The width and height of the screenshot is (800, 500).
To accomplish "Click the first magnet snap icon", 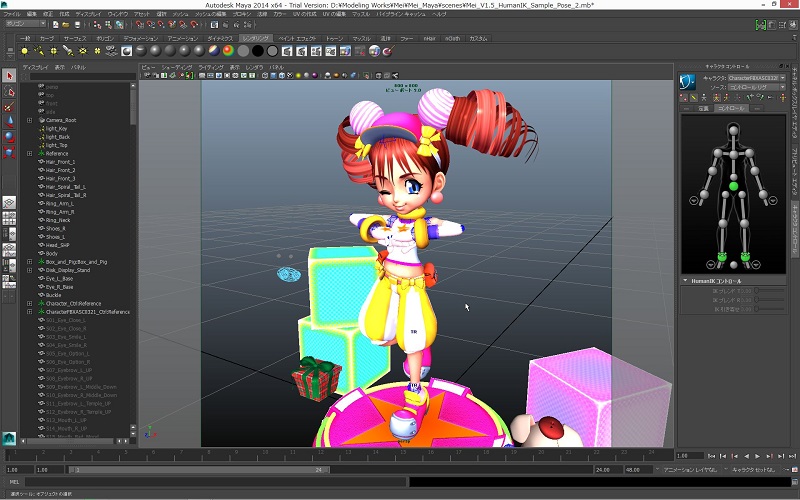I will click(140, 24).
